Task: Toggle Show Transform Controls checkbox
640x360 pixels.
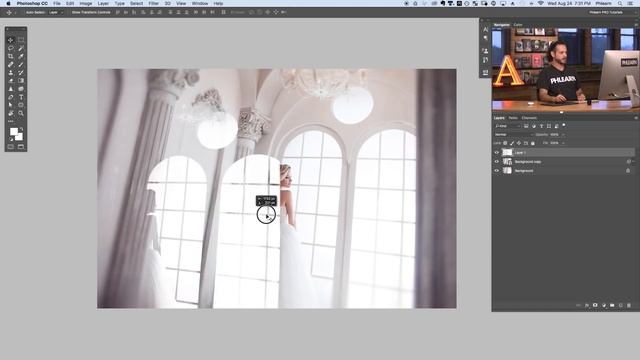Action: 69,12
